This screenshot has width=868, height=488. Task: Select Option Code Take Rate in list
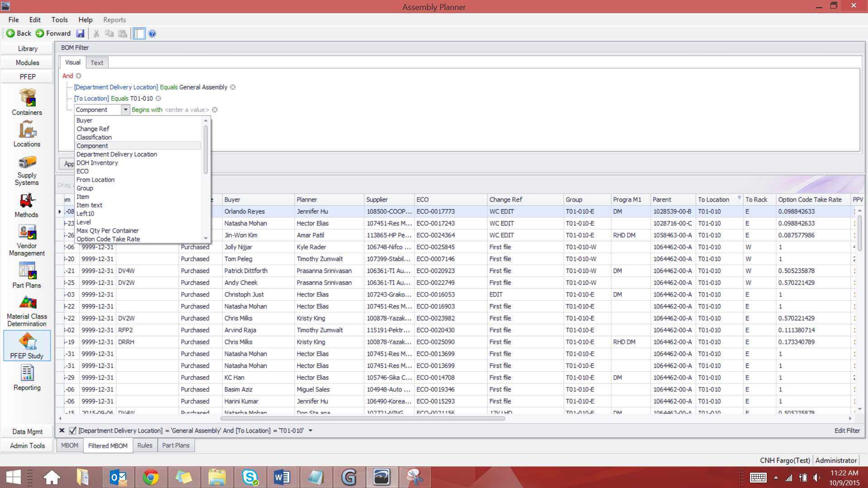[x=138, y=239]
